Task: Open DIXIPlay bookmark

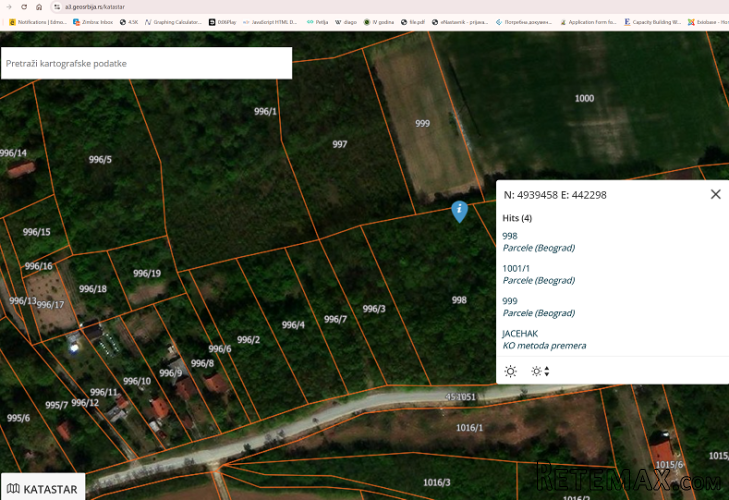Action: coord(223,22)
